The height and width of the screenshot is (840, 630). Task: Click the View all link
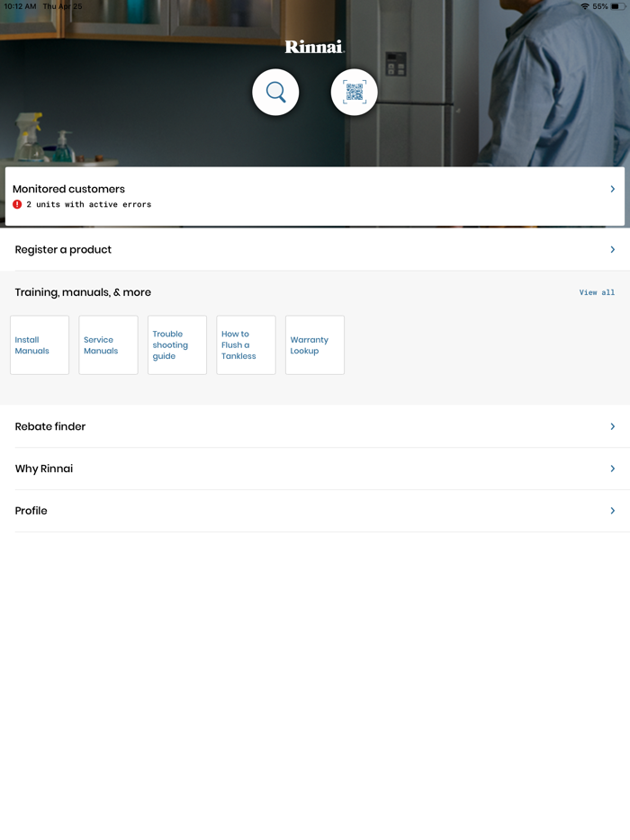(597, 292)
